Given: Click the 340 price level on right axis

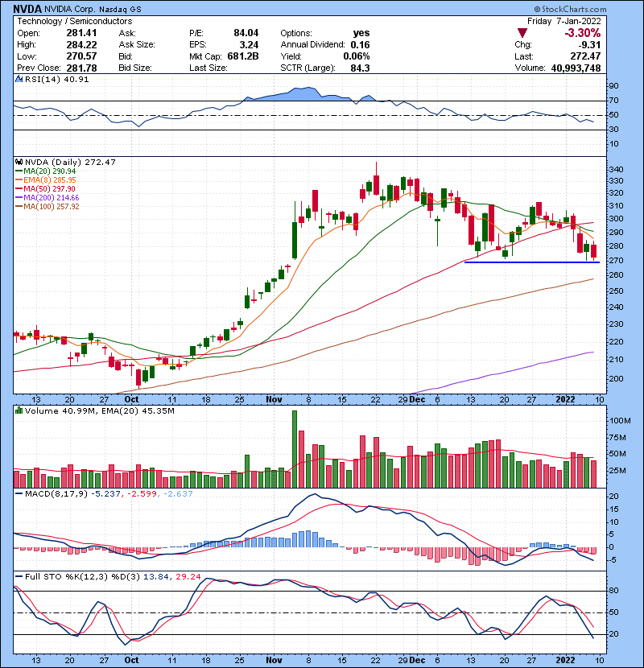Looking at the screenshot, I should [x=617, y=169].
